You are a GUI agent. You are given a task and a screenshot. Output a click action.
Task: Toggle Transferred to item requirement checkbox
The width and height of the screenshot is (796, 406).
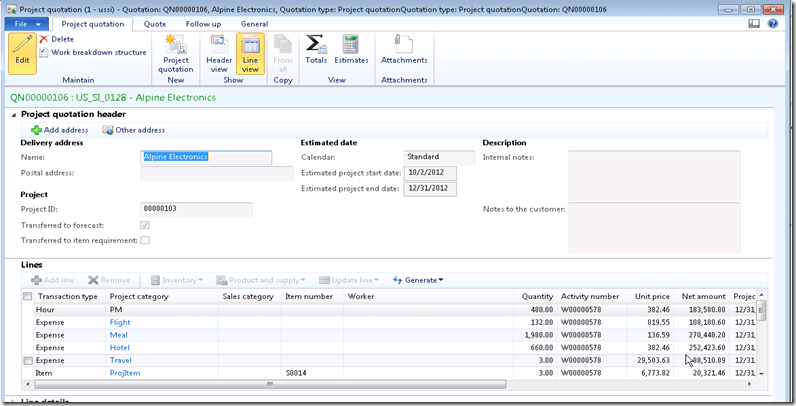[145, 240]
